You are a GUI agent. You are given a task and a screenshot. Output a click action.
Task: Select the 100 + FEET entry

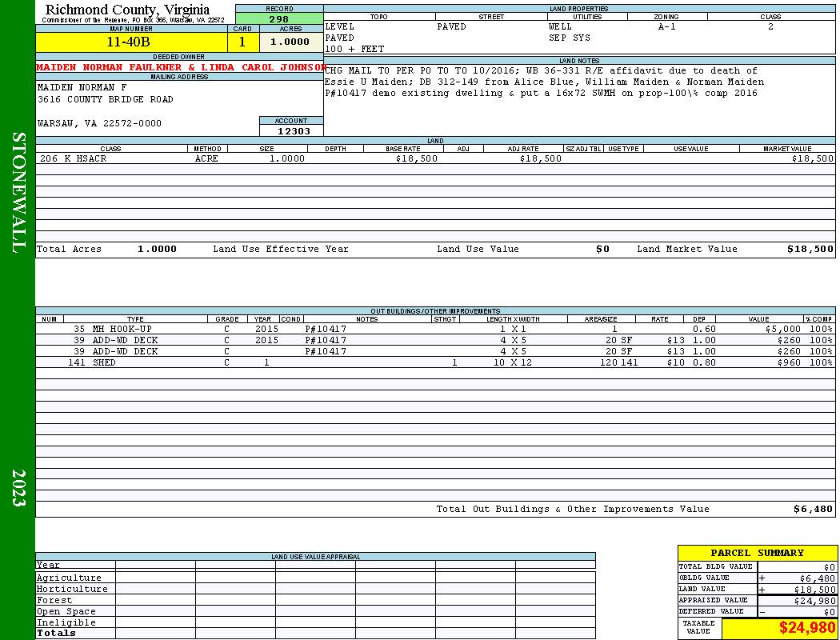(x=354, y=50)
